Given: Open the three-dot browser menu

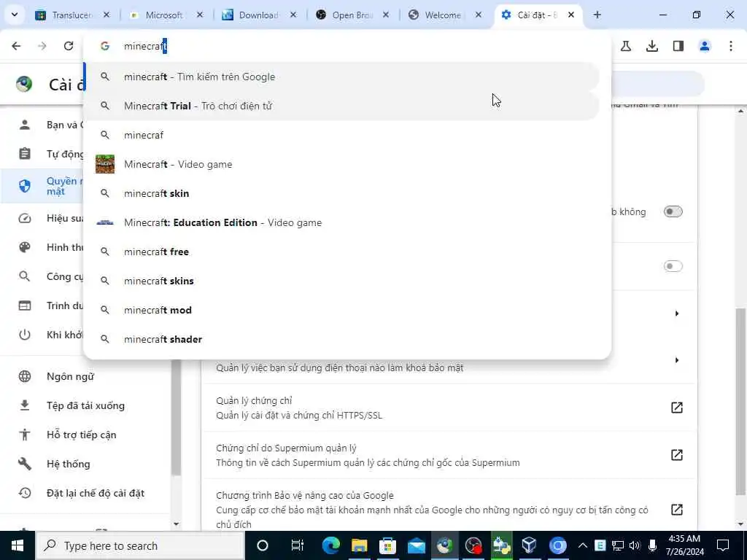Looking at the screenshot, I should point(731,46).
